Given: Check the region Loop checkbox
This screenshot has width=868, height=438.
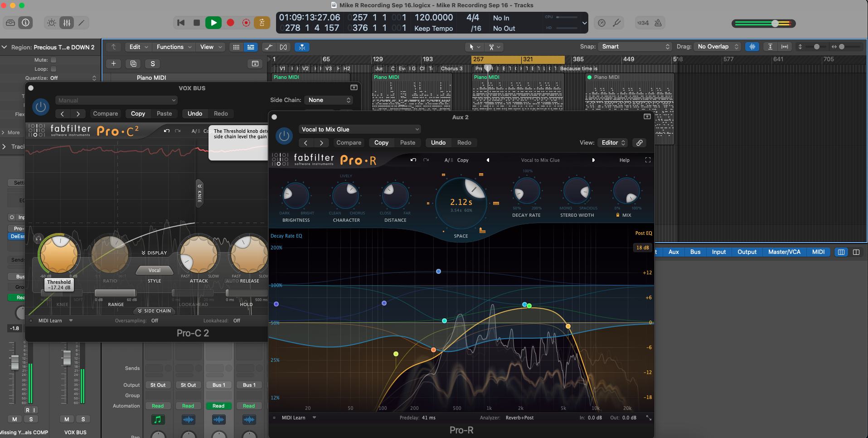Looking at the screenshot, I should click(53, 69).
